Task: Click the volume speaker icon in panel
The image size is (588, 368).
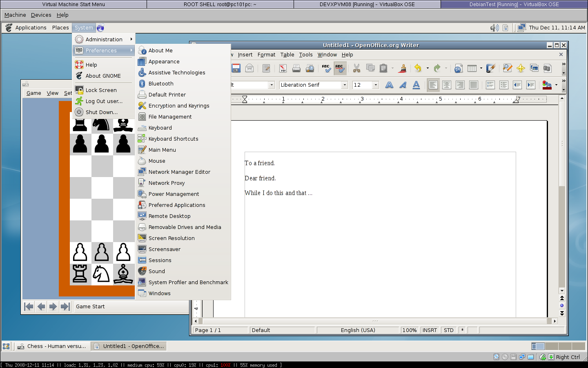Action: coord(494,27)
